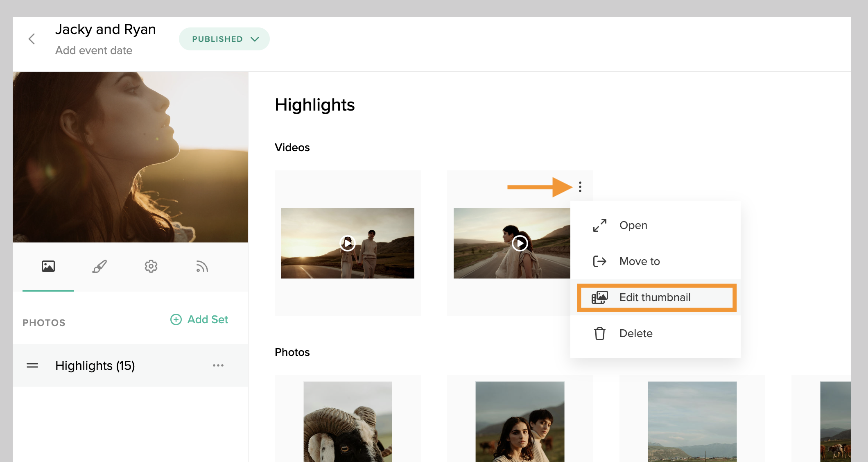Open Highlights set three-dot options
The image size is (868, 462).
point(218,365)
